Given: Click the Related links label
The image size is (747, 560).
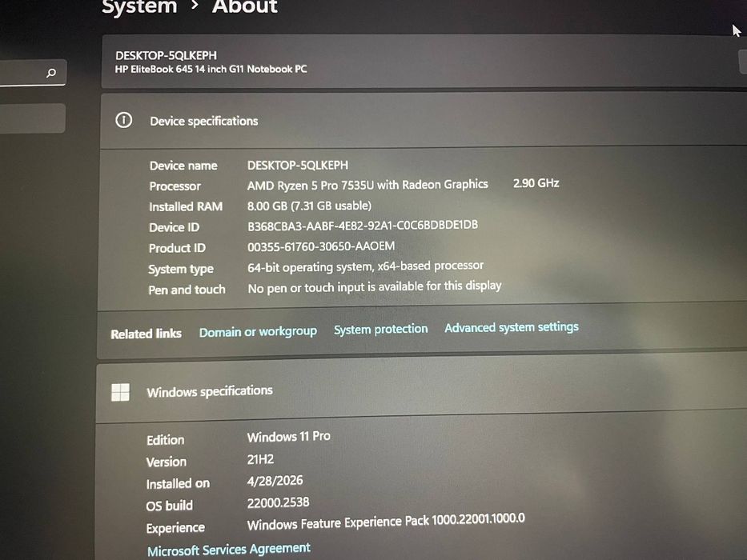Looking at the screenshot, I should (146, 334).
